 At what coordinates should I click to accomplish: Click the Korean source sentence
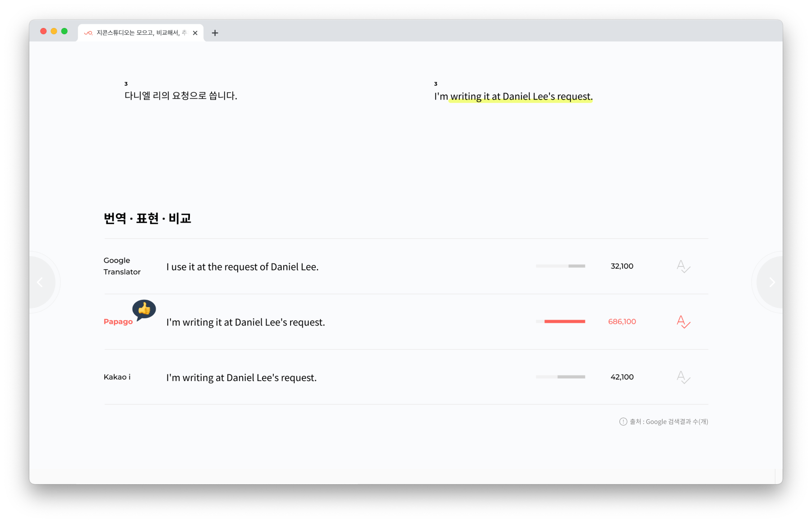(180, 96)
